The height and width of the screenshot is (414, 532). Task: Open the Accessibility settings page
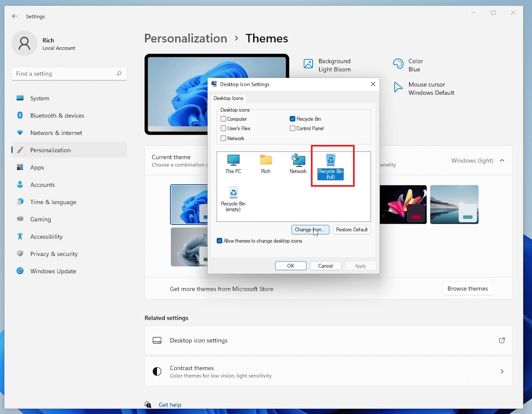pyautogui.click(x=46, y=237)
